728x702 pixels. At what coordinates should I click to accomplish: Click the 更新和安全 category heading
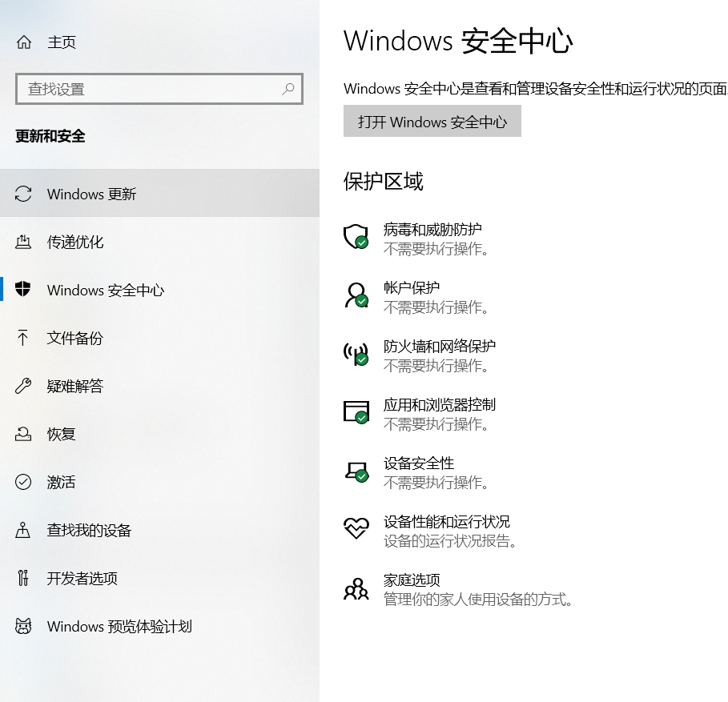(x=50, y=136)
